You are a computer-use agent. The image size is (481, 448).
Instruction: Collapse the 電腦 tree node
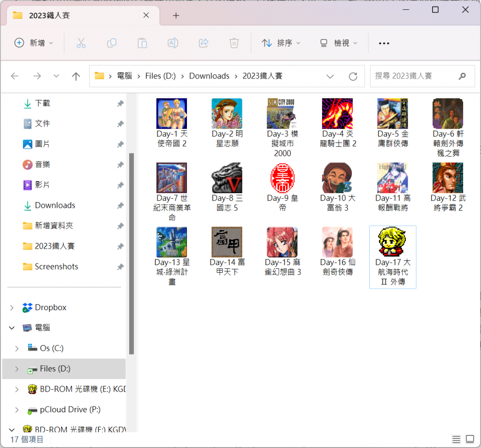point(12,328)
